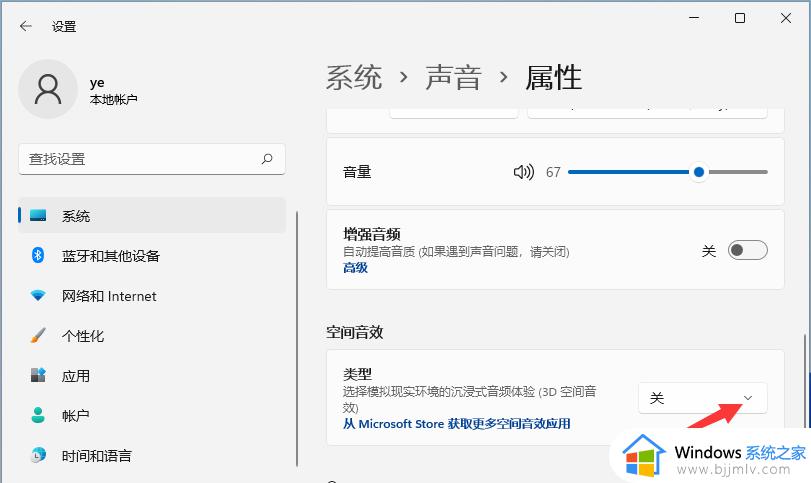Click the 帐户 person icon in sidebar

38,415
